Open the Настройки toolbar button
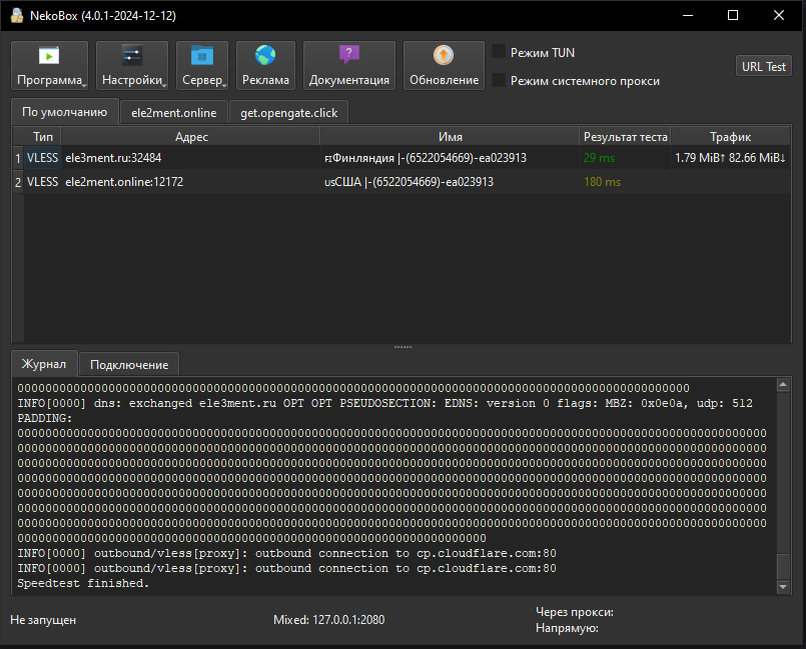Image resolution: width=806 pixels, height=649 pixels. coord(132,66)
